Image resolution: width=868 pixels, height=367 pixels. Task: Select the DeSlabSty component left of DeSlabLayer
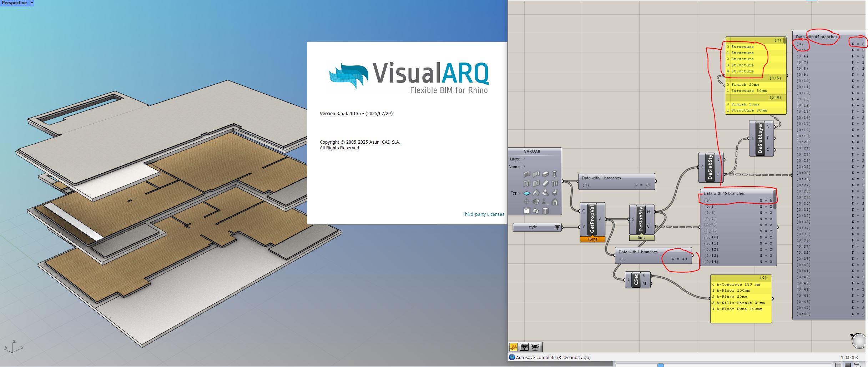click(x=710, y=167)
